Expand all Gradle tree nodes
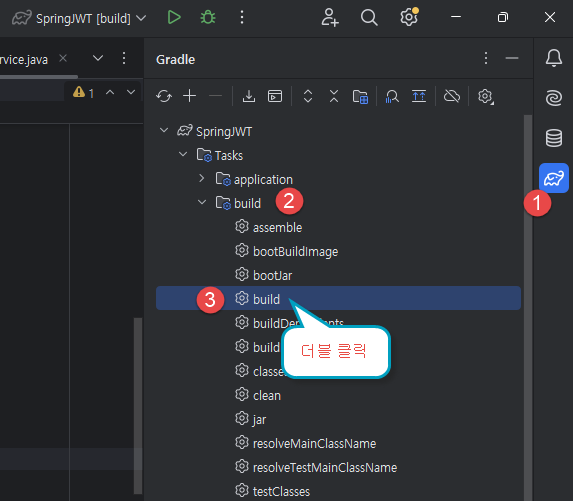The height and width of the screenshot is (501, 573). 308,96
